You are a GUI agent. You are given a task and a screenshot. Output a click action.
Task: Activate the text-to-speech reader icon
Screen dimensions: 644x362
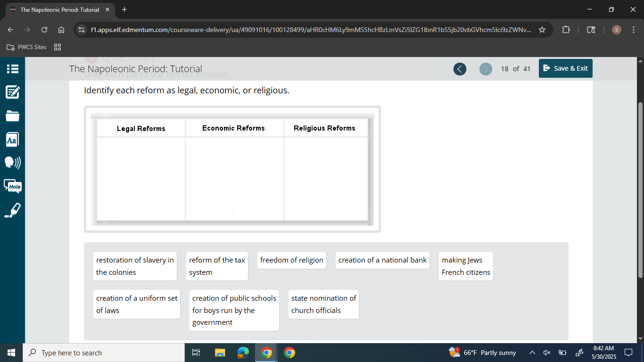[12, 163]
